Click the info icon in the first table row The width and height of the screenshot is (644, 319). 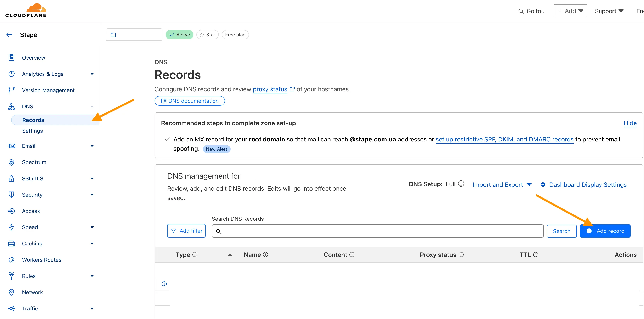coord(164,284)
